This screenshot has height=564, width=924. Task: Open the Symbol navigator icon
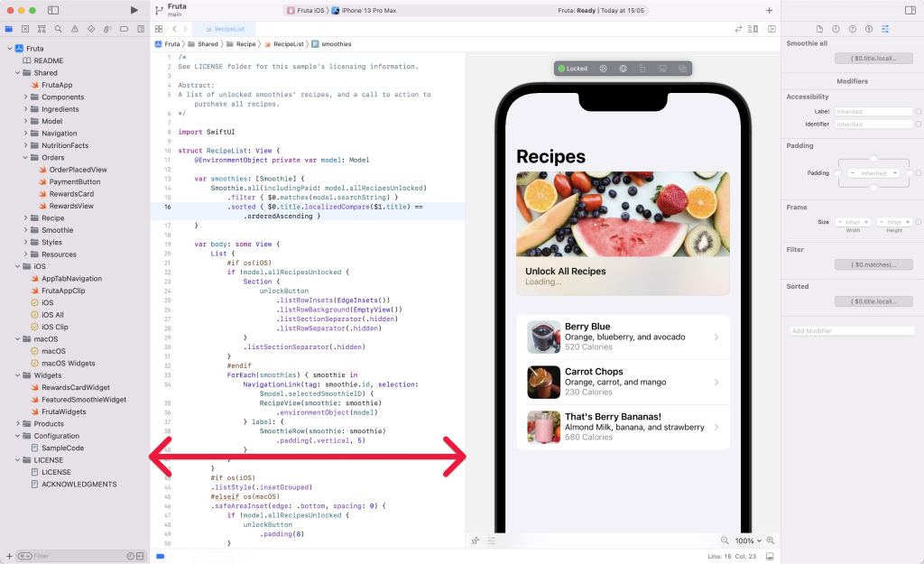(42, 29)
